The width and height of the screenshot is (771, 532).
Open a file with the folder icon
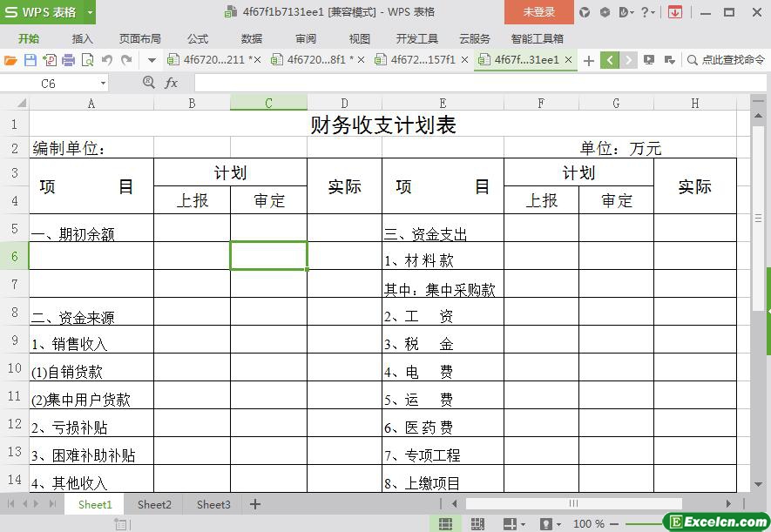10,60
